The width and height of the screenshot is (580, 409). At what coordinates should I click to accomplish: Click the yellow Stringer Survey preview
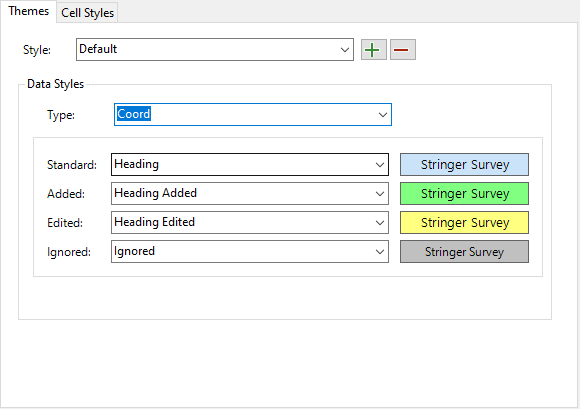coord(464,223)
